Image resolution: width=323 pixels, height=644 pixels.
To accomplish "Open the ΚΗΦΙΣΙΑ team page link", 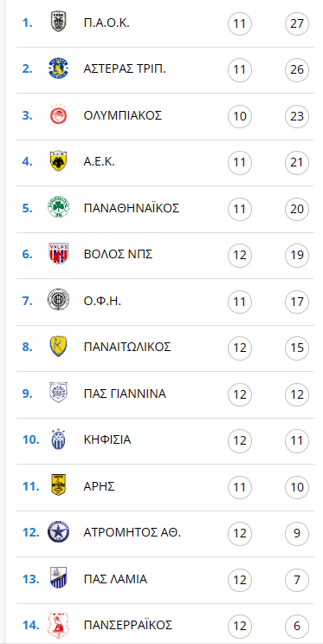I will tap(107, 439).
